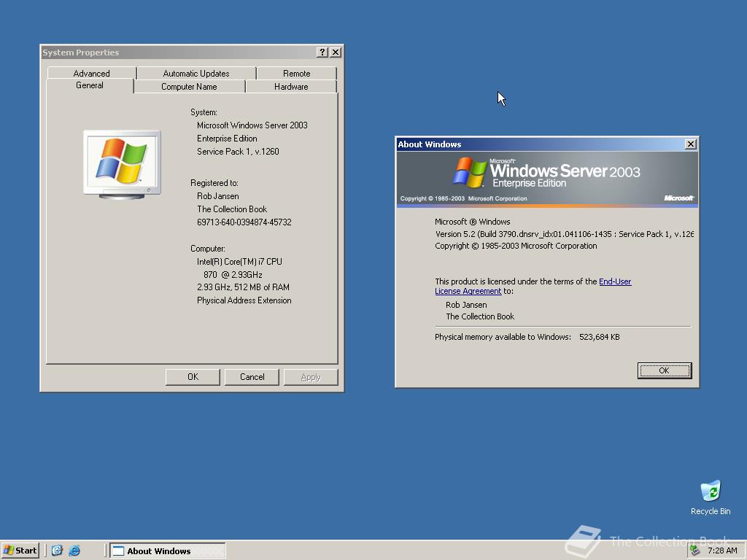Click Cancel in System Properties
The image size is (747, 560).
pyautogui.click(x=252, y=377)
